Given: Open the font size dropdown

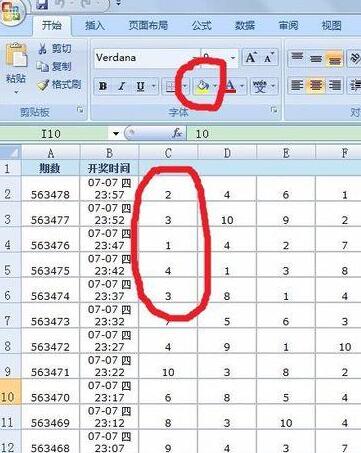Looking at the screenshot, I should pyautogui.click(x=233, y=58).
